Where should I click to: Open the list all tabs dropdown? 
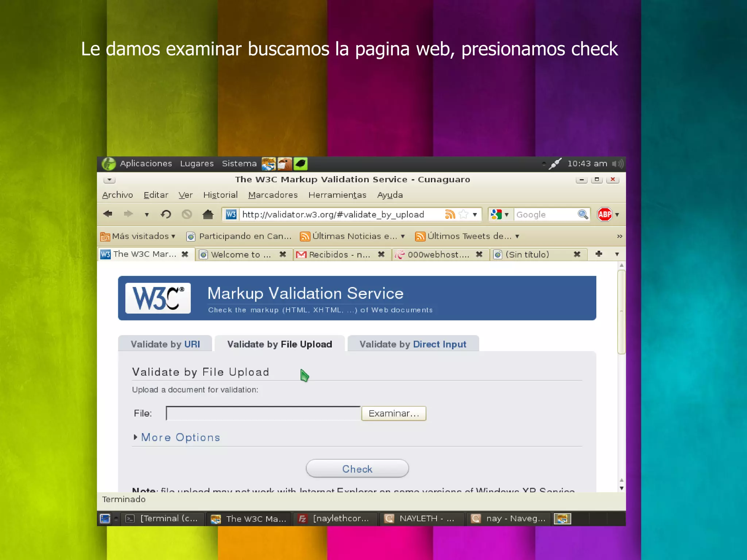(617, 254)
